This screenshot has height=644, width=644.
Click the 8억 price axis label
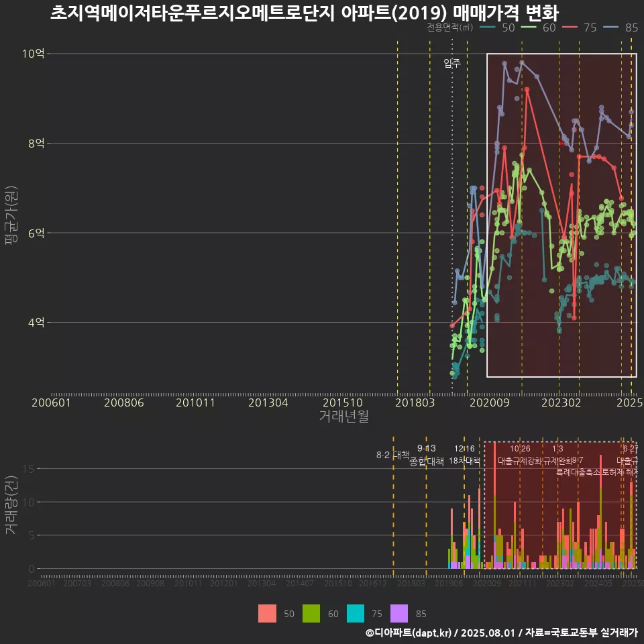[x=36, y=144]
